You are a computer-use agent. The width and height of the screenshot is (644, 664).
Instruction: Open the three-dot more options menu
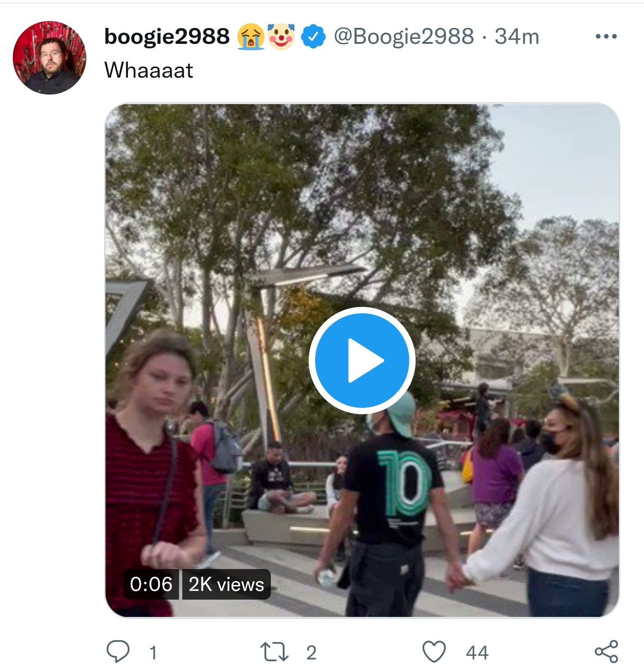606,37
